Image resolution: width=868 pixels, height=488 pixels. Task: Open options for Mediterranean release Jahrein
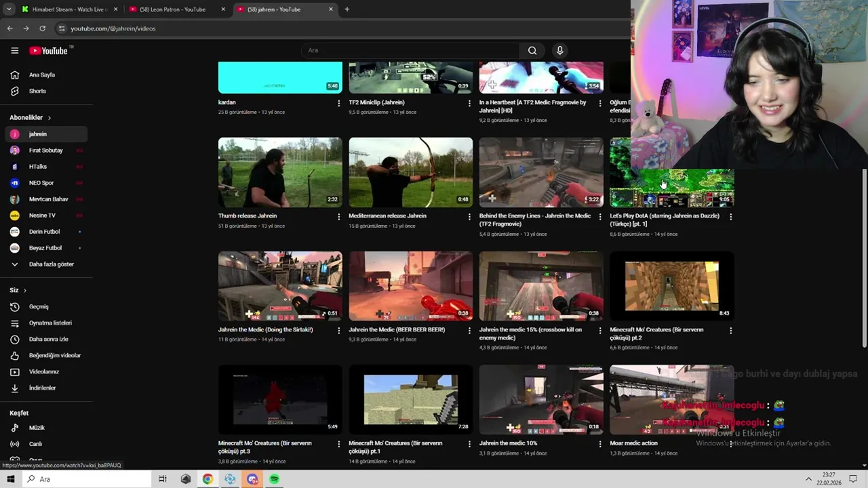[x=469, y=217]
